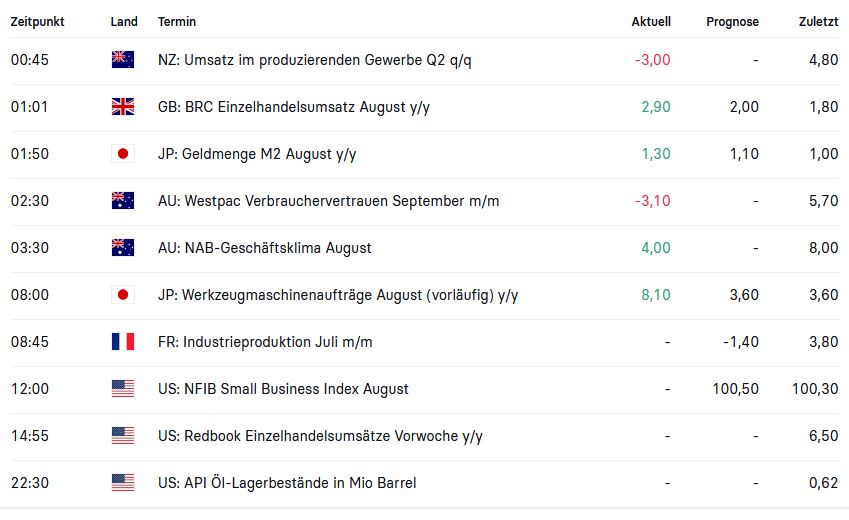Open US API Öl-Lagerbestände entry
Viewport: 849px width, 520px height.
tap(287, 483)
